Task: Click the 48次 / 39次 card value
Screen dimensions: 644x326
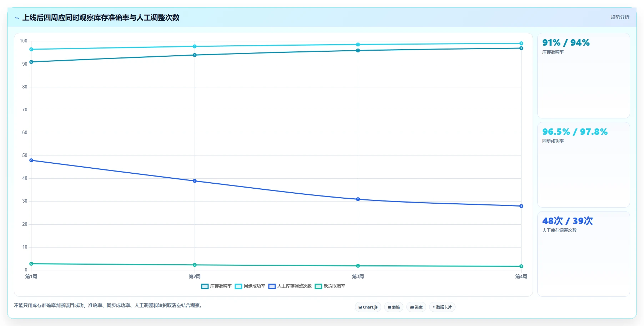Action: (568, 221)
